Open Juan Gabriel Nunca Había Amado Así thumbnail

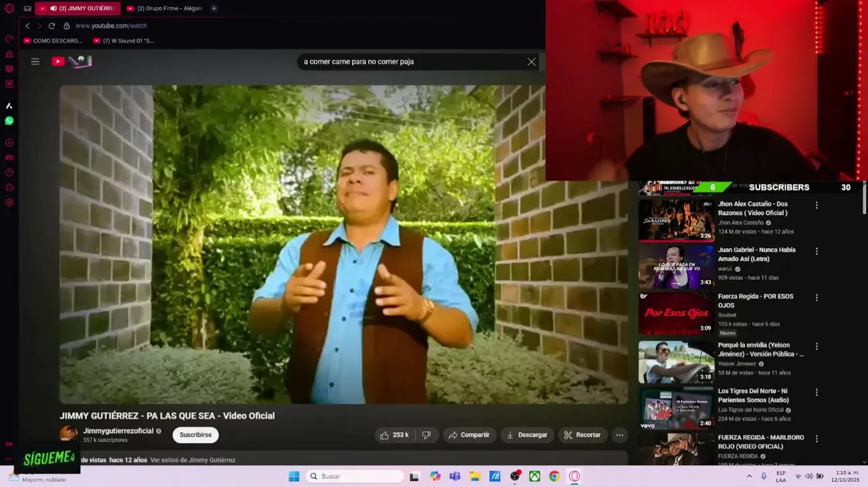pos(676,266)
